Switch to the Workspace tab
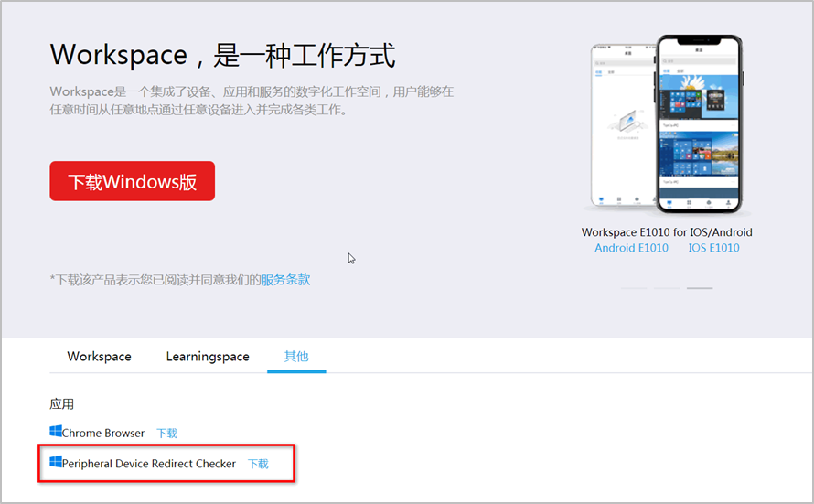The image size is (814, 504). (x=99, y=357)
